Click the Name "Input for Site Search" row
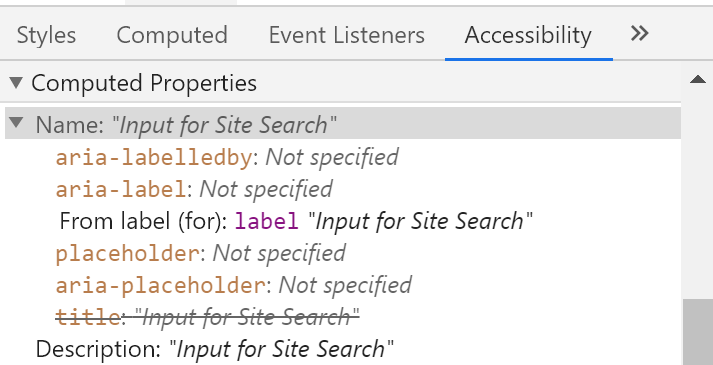713x365 pixels. click(x=343, y=123)
